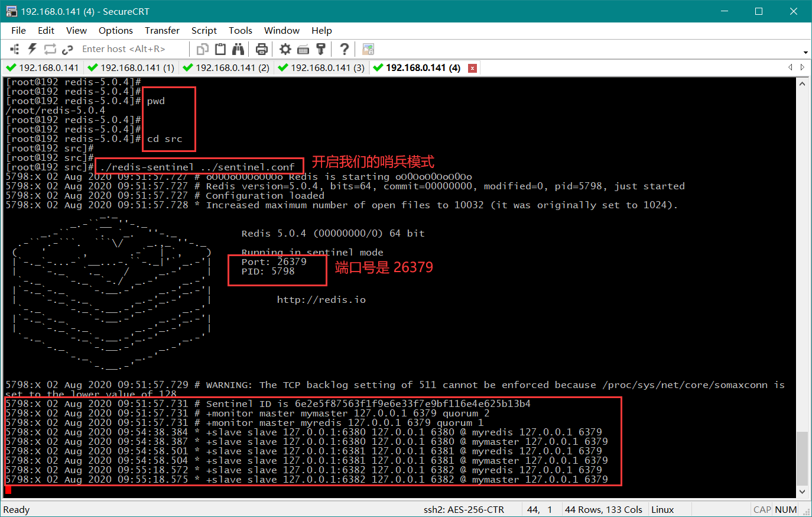Click the Paste clipboard toolbar icon
The image size is (812, 517).
click(220, 49)
